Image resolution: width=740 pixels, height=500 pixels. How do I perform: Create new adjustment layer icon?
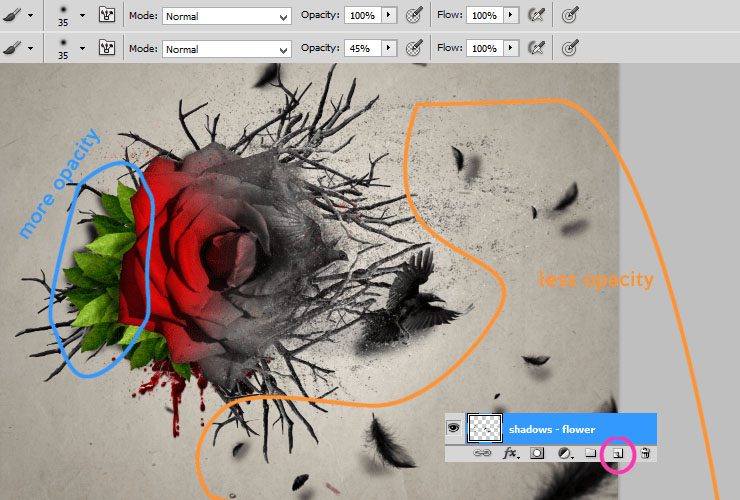565,454
